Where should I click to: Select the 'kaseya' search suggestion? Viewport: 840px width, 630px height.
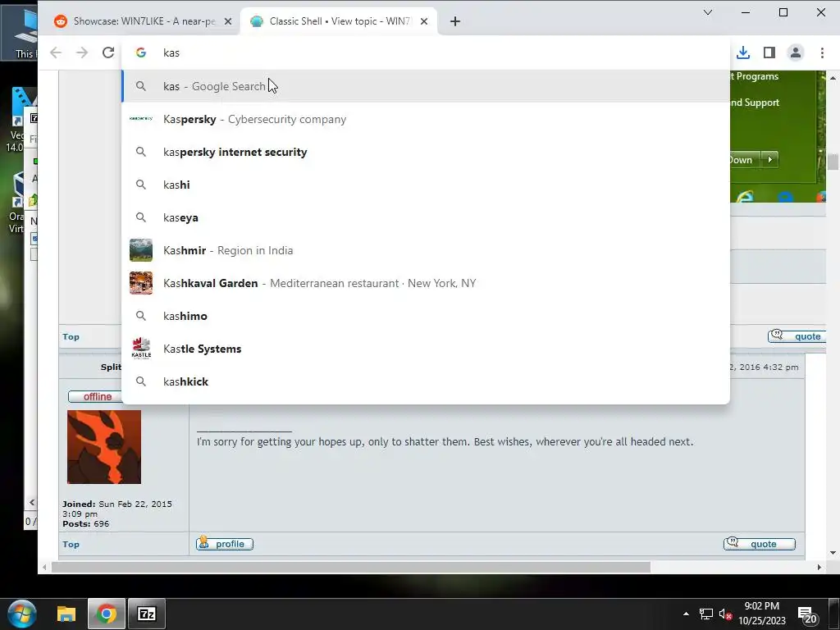click(426, 217)
